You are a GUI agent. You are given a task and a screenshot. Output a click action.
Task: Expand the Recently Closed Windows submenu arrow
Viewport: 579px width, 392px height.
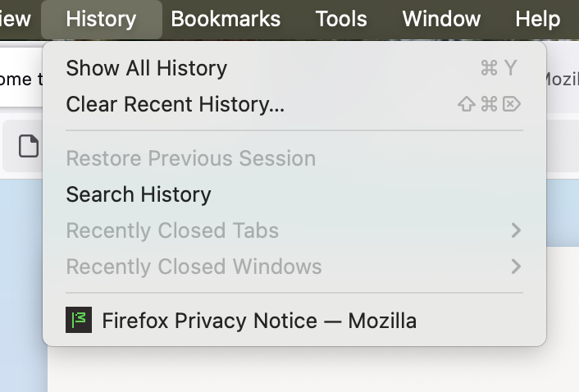point(516,267)
